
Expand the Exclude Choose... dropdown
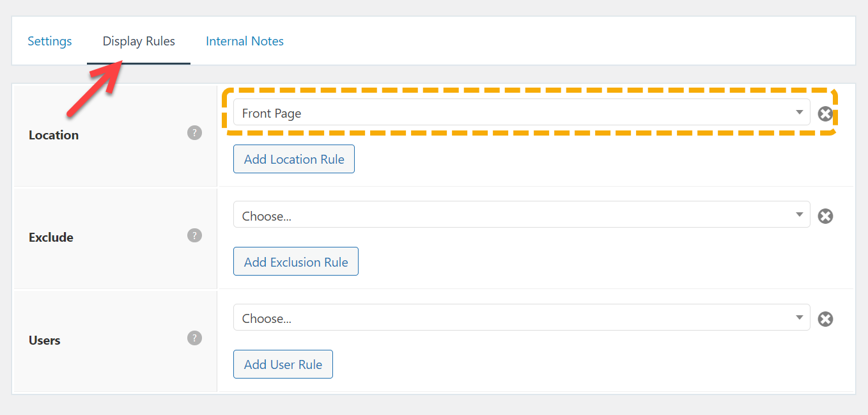coord(511,215)
